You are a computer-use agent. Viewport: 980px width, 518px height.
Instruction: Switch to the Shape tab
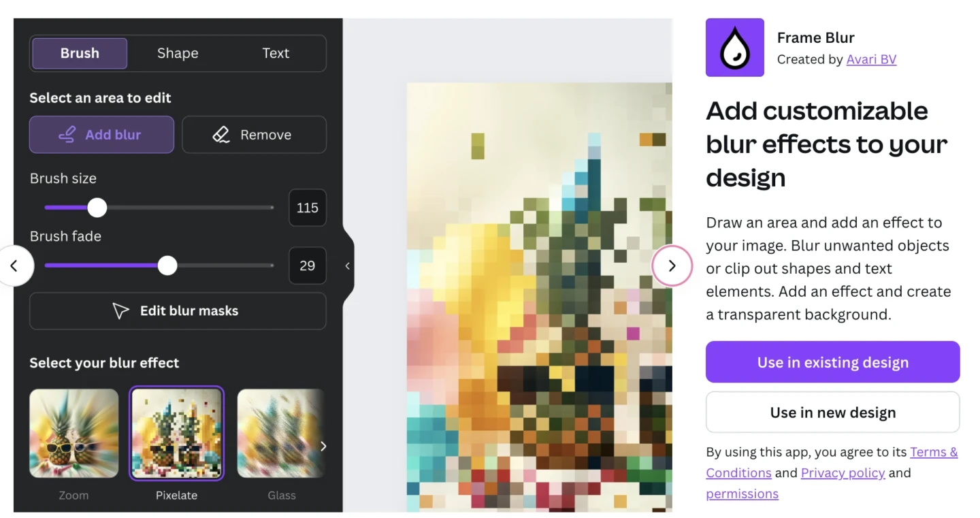[178, 53]
